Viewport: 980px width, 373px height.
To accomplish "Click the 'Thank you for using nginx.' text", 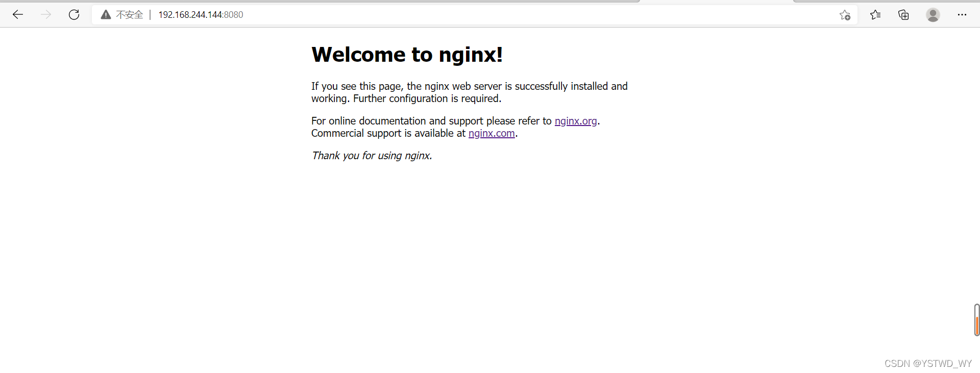I will [x=372, y=156].
